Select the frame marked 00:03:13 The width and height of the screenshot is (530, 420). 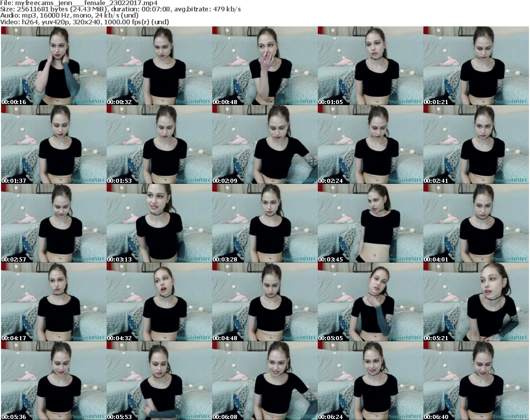point(159,223)
